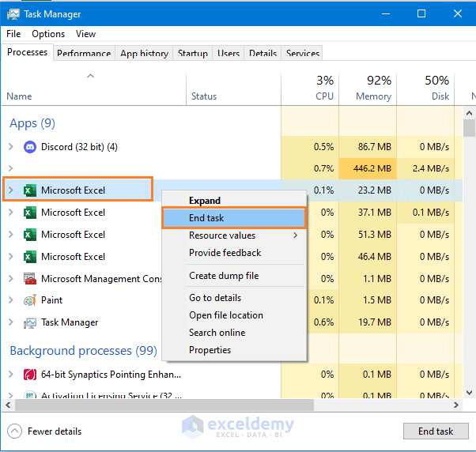Open the Options menu

coord(48,34)
